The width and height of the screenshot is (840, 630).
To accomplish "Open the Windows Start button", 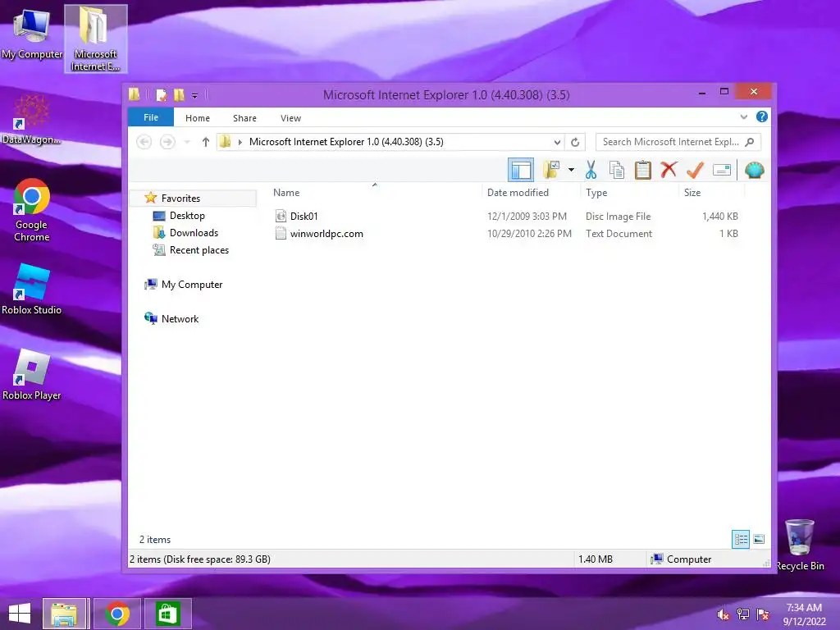I will pos(20,614).
